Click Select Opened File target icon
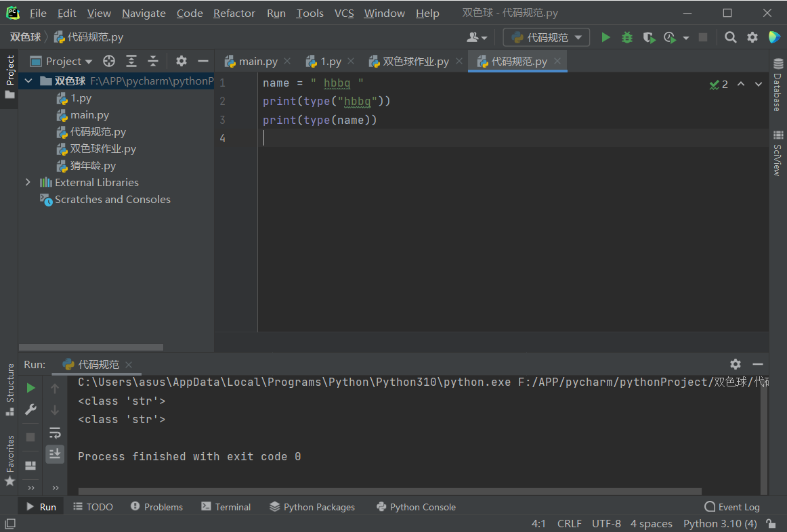Screen dimensions: 787x532 (x=109, y=61)
